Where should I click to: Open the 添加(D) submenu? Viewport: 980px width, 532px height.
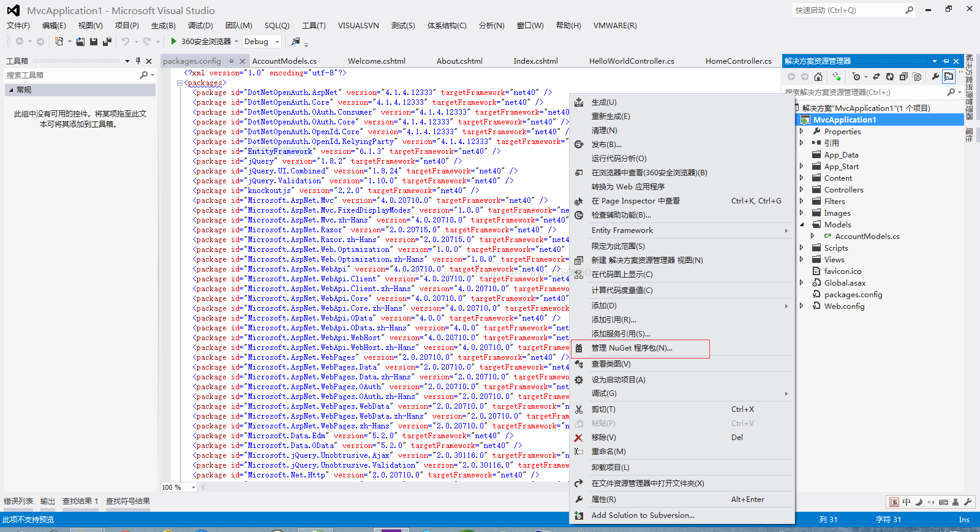click(x=681, y=306)
